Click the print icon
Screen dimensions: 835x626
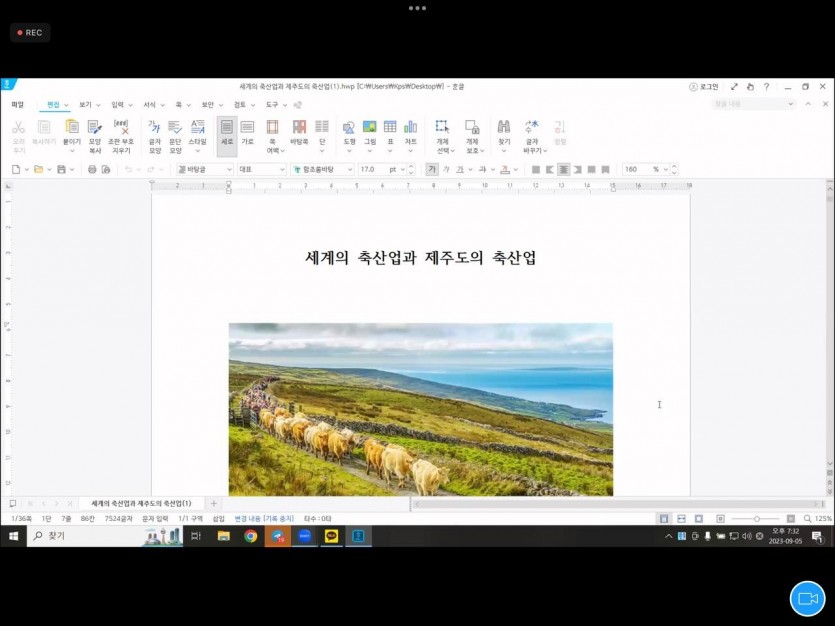click(92, 169)
